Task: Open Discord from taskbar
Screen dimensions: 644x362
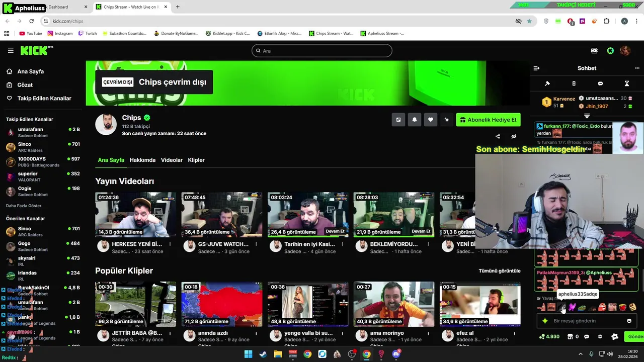Action: (396, 354)
